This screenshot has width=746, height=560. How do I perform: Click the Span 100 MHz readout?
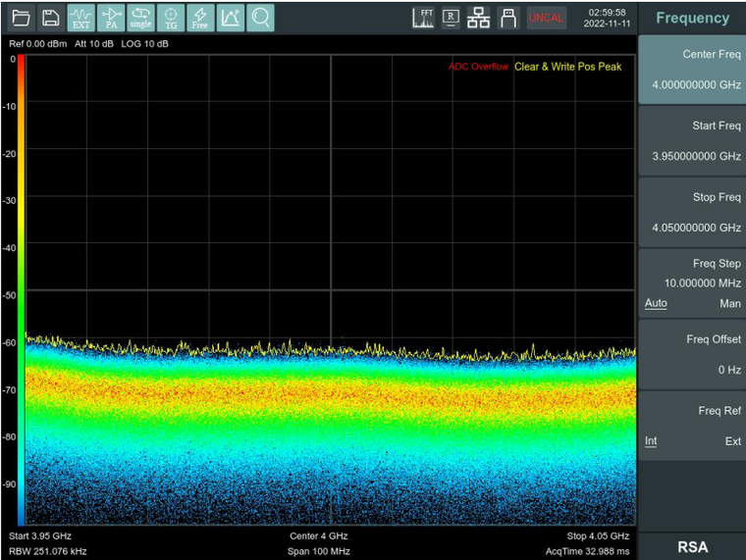[318, 551]
